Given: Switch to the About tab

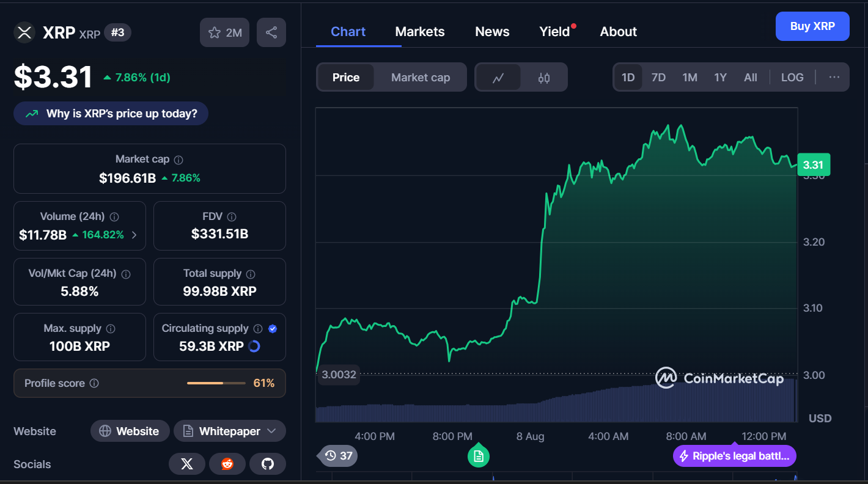Looking at the screenshot, I should click(x=619, y=32).
